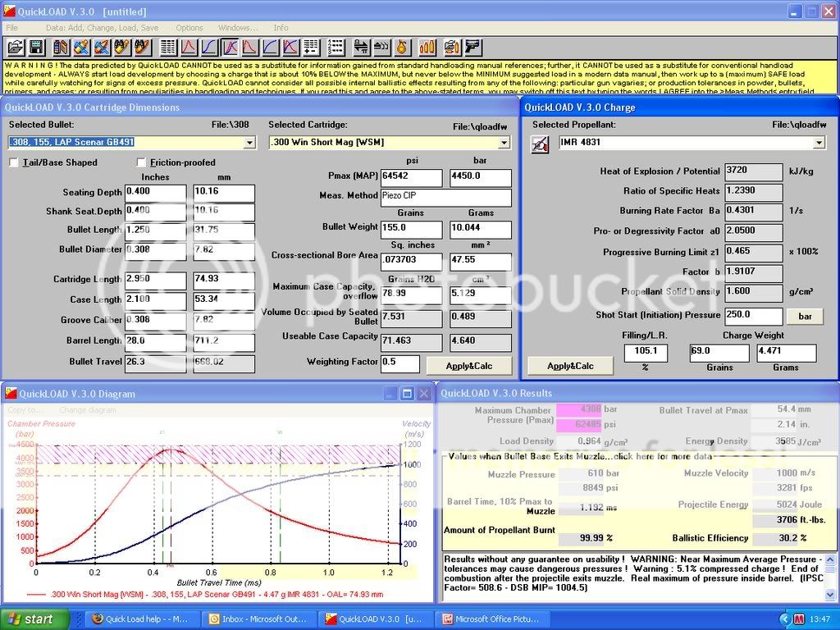Expand the Selected Bullet dropdown
The image size is (840, 630).
(249, 143)
